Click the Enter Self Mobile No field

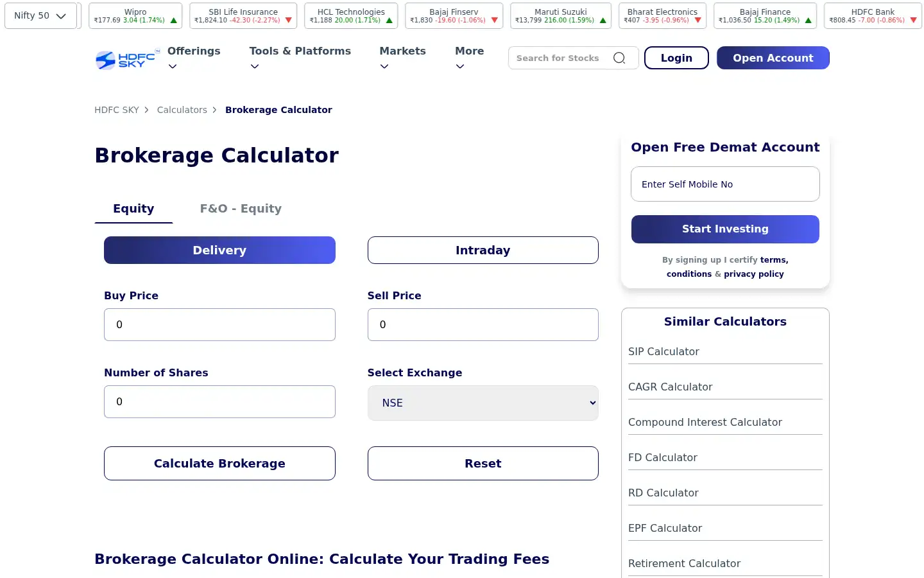coord(725,184)
